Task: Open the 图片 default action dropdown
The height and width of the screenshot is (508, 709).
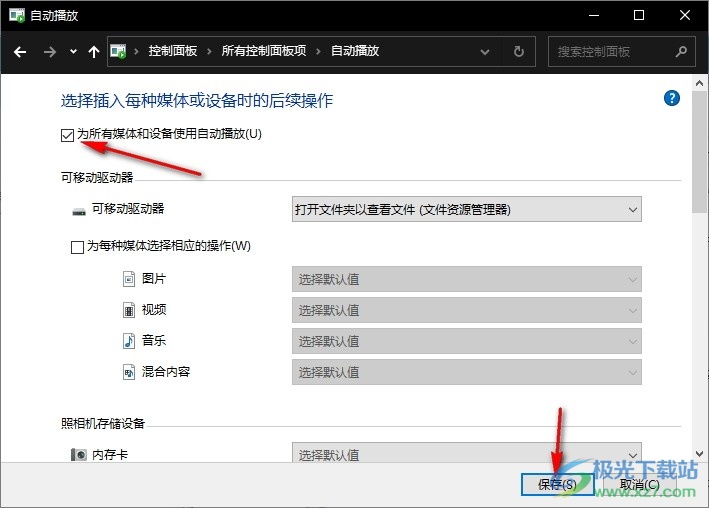Action: tap(467, 279)
